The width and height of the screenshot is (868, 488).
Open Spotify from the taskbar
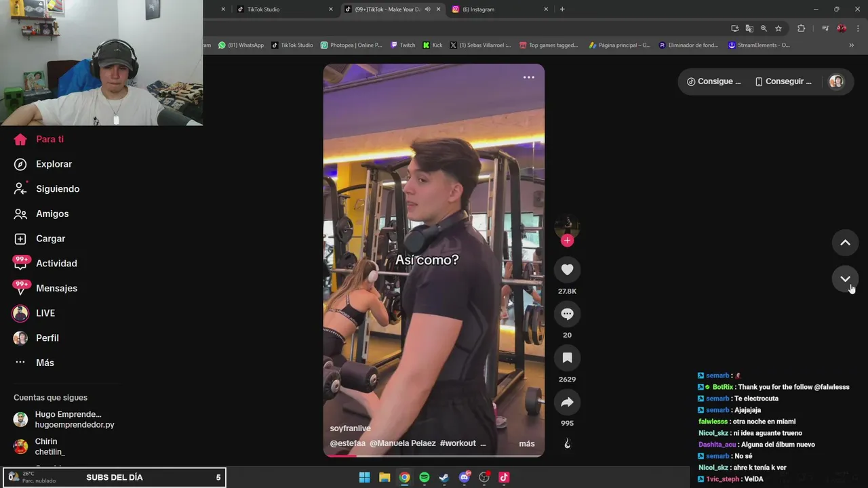pos(425,477)
